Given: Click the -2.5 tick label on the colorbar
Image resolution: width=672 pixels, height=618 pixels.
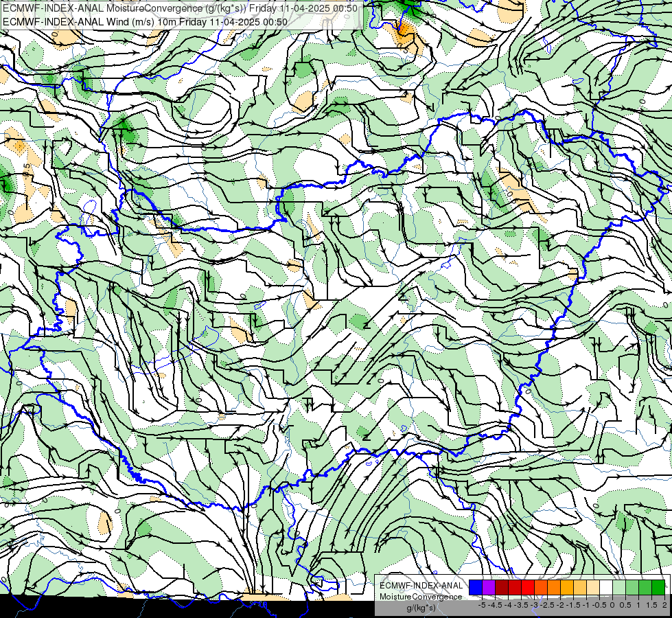Looking at the screenshot, I should (x=547, y=605).
